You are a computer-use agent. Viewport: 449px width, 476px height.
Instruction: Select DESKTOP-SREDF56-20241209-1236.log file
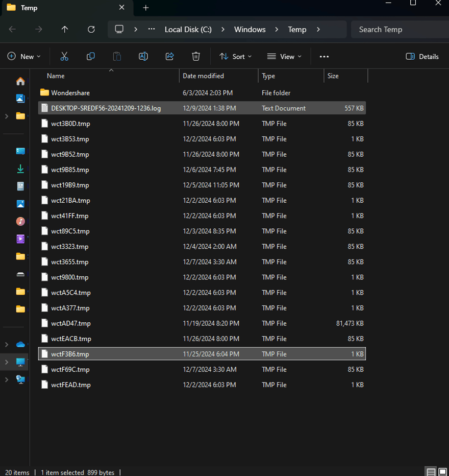(202, 108)
